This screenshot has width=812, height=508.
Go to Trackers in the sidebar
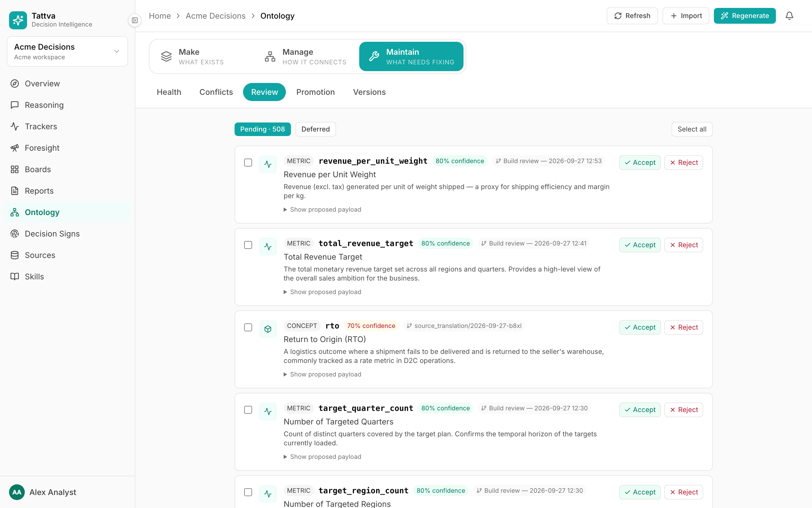point(67,126)
